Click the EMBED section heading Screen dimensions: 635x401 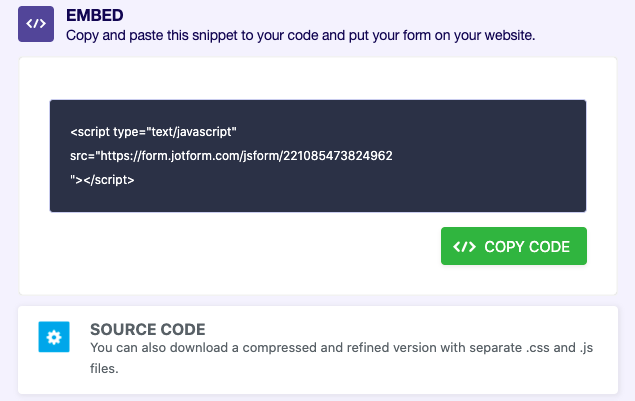click(x=93, y=15)
